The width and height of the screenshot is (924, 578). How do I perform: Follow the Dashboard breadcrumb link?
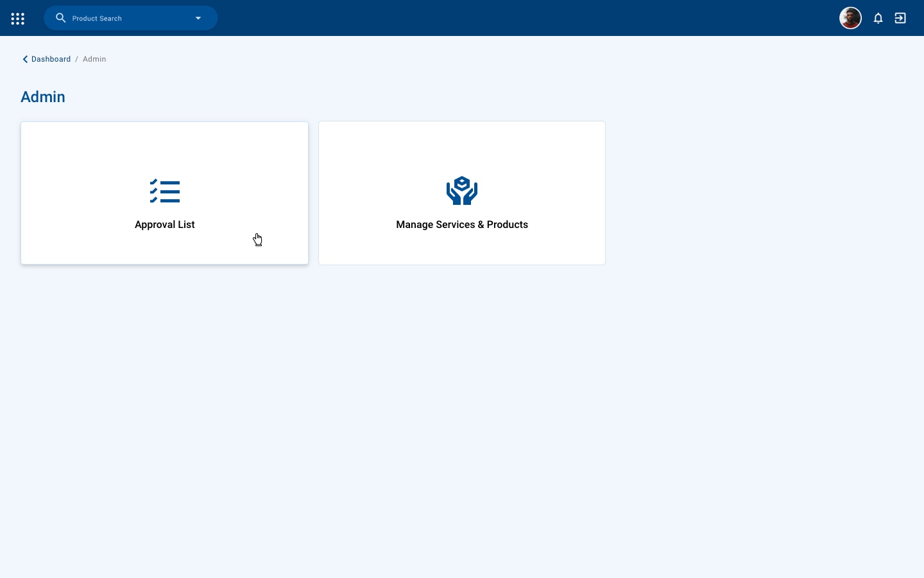pos(51,59)
